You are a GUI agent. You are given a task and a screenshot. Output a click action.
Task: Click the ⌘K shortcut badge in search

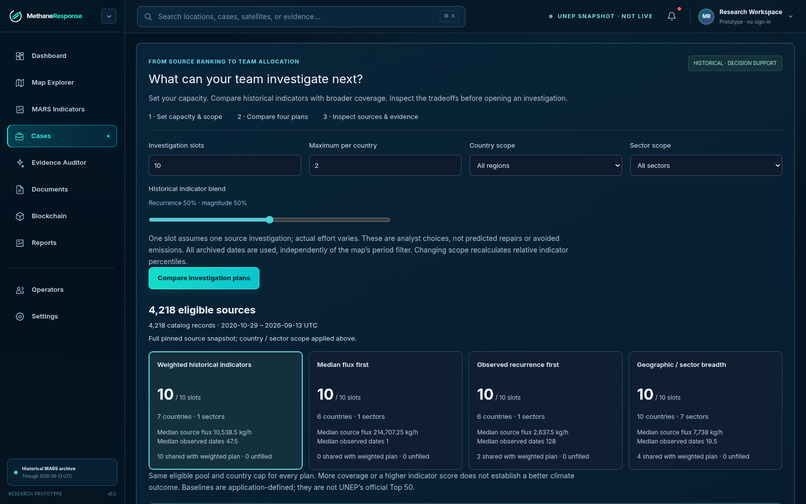449,16
